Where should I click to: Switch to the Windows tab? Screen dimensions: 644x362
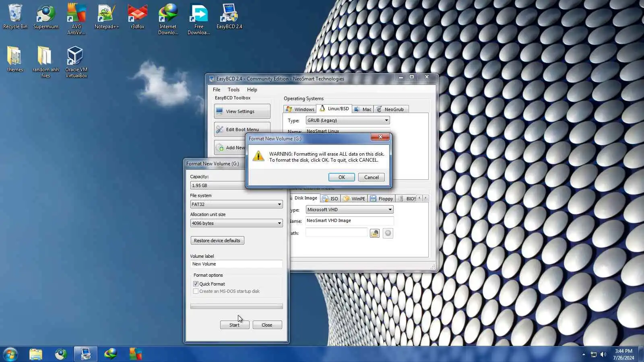coord(300,109)
